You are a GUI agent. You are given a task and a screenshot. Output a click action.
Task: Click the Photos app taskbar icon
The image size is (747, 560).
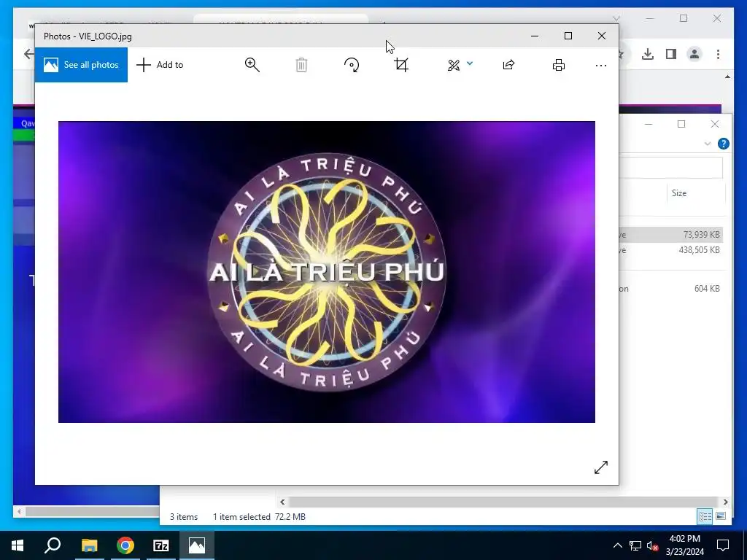[x=197, y=545]
